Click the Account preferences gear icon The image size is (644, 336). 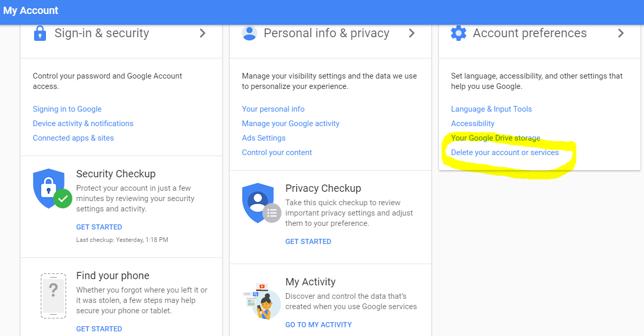(458, 33)
